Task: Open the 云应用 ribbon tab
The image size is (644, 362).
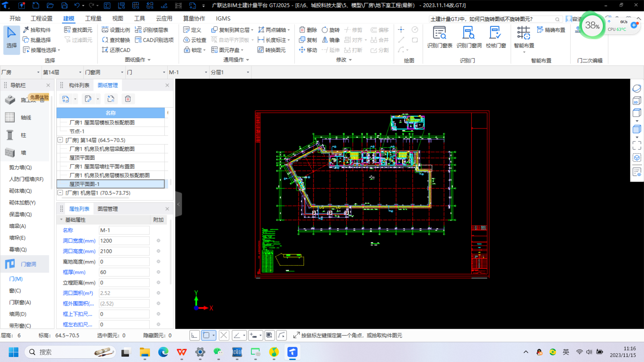Action: point(164,18)
